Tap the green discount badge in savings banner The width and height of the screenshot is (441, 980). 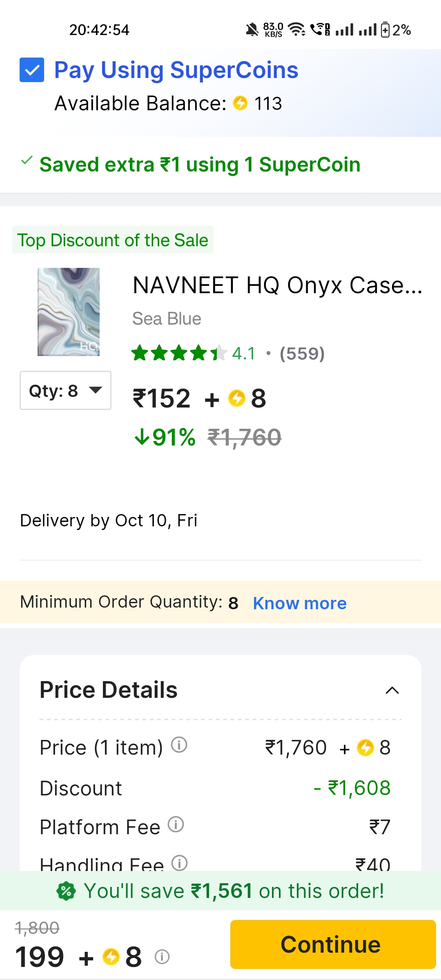(66, 891)
